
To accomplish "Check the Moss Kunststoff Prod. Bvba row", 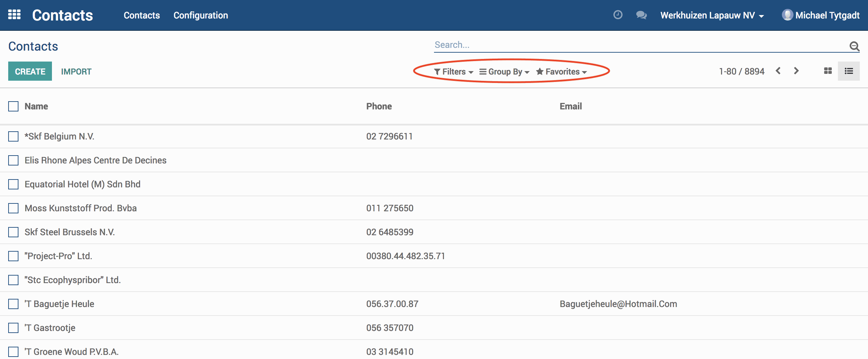I will (x=13, y=208).
